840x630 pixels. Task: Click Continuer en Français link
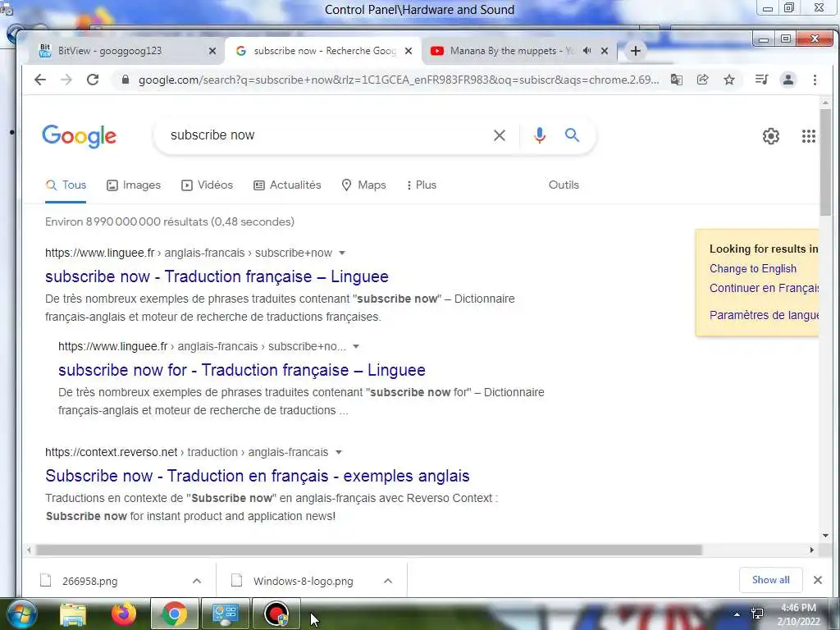point(764,288)
